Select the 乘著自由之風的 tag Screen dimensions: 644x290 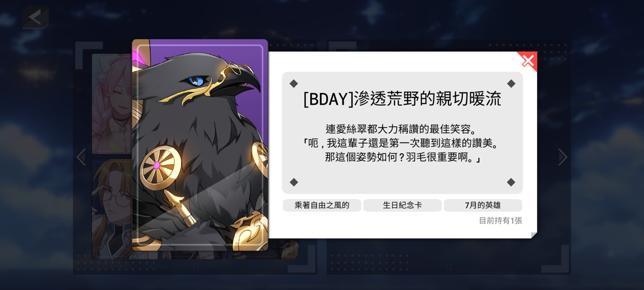pos(322,205)
